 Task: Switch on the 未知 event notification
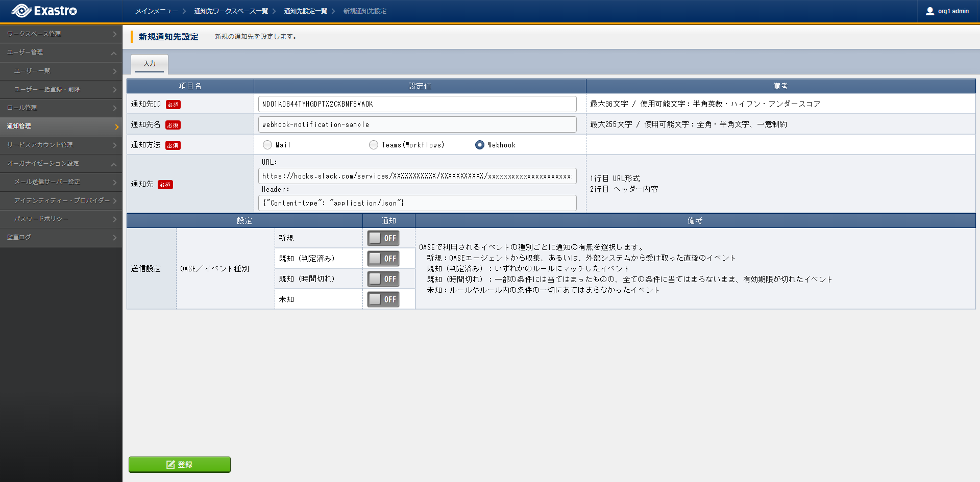click(x=383, y=299)
